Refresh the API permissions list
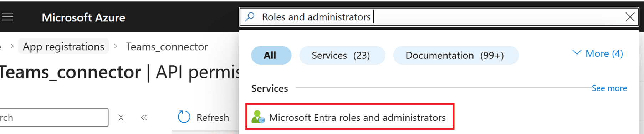Screen dimensions: 644x134 [x=203, y=117]
